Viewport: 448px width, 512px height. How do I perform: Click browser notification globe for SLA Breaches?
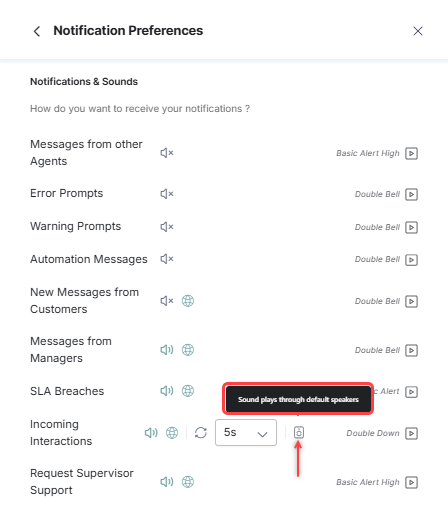coord(188,391)
